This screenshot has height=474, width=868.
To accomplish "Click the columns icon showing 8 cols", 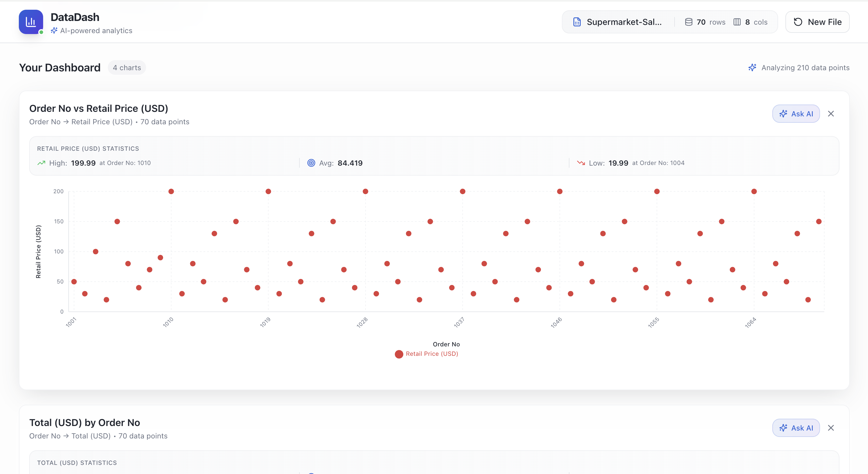I will coord(738,22).
